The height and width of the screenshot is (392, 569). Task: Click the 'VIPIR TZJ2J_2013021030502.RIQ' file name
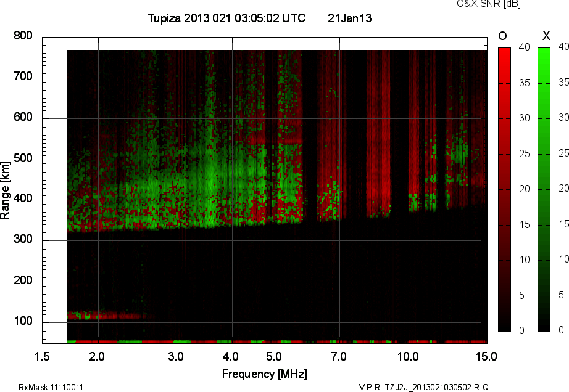pyautogui.click(x=423, y=387)
